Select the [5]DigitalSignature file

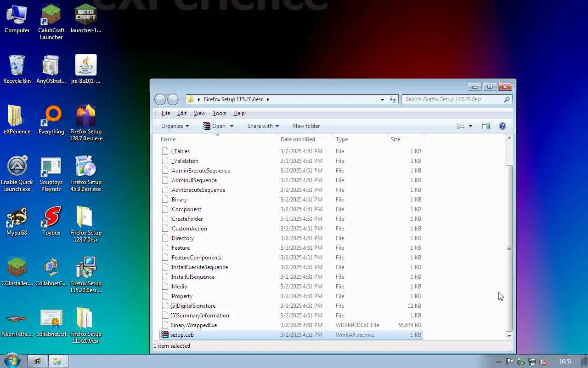click(291, 306)
